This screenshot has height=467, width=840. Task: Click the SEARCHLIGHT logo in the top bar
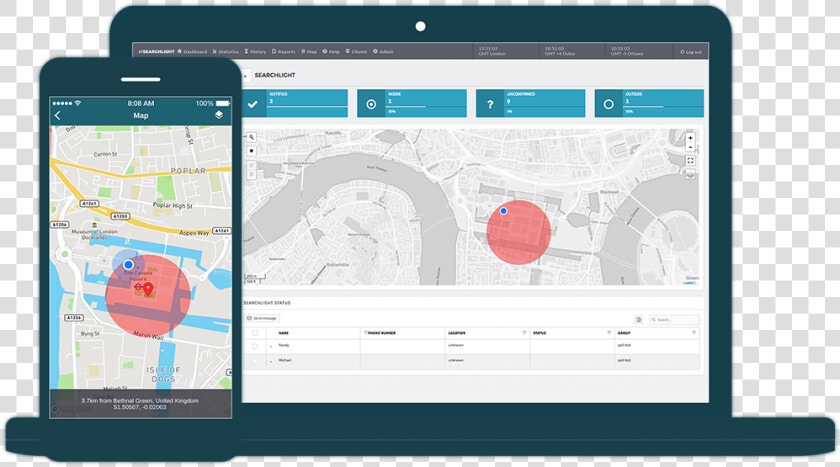pos(156,51)
